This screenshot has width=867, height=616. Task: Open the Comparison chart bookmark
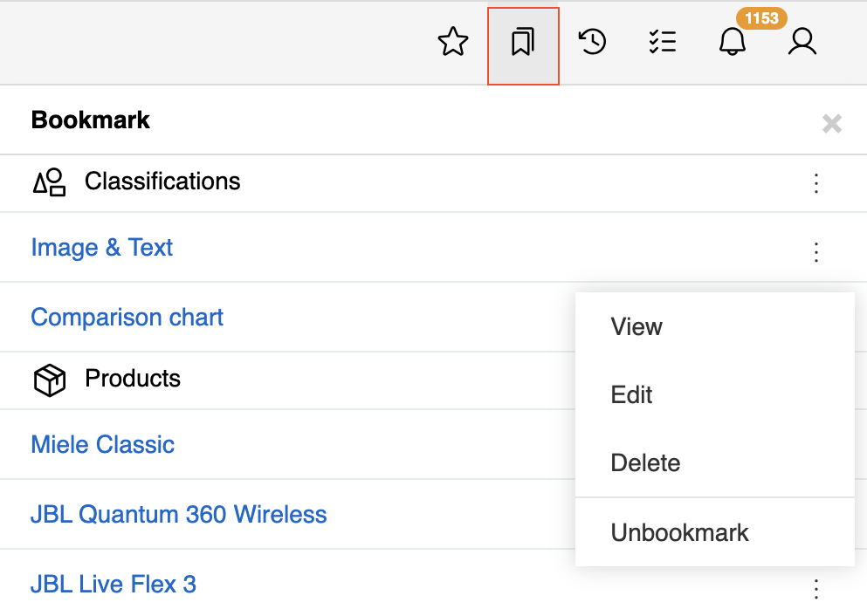pos(127,318)
